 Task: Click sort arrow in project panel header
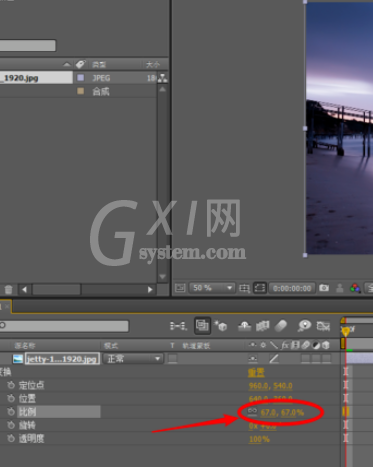pyautogui.click(x=67, y=64)
